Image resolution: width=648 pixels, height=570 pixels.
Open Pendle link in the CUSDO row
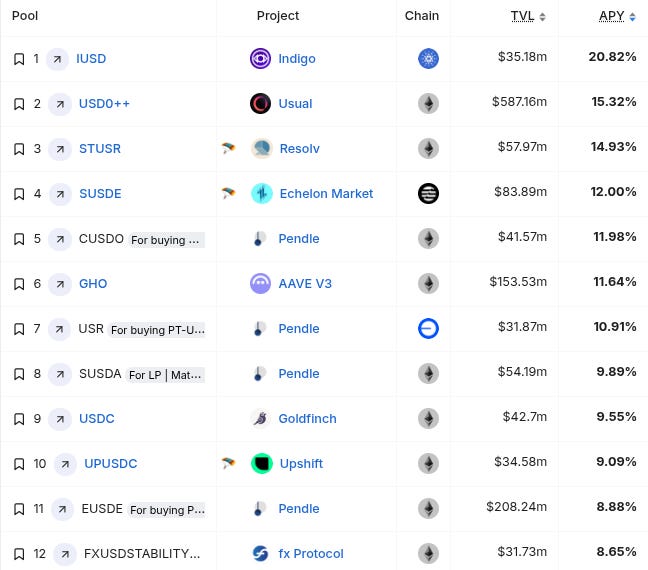click(299, 239)
